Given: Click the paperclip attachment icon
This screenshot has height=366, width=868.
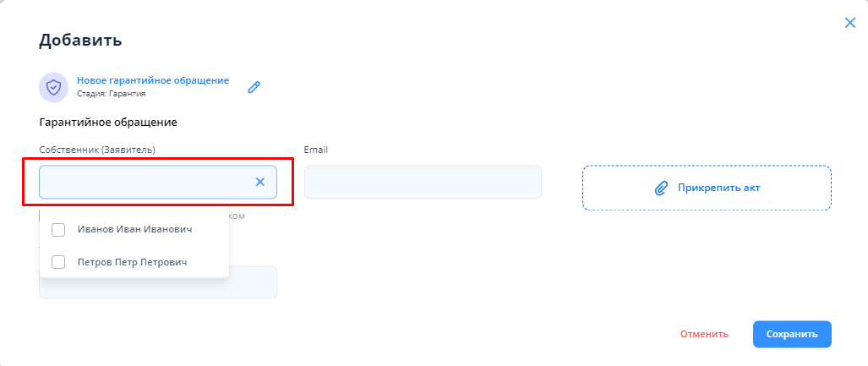Looking at the screenshot, I should pyautogui.click(x=662, y=188).
